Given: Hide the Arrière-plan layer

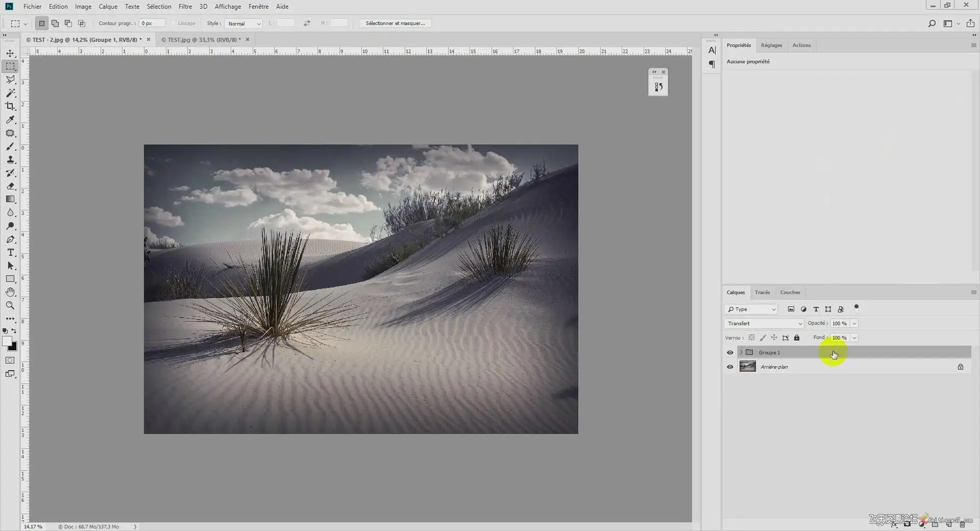Looking at the screenshot, I should (x=730, y=367).
